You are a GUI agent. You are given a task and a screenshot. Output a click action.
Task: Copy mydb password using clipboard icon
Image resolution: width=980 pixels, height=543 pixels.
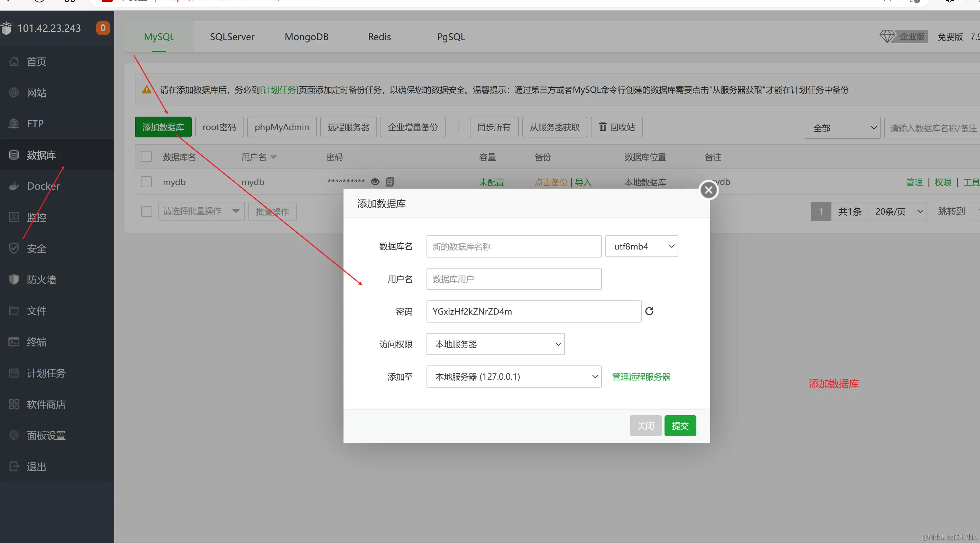(x=390, y=182)
